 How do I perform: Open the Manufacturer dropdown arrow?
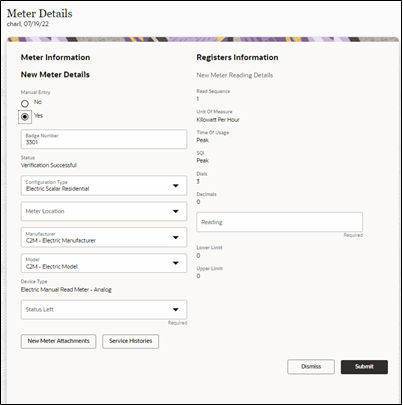click(176, 237)
